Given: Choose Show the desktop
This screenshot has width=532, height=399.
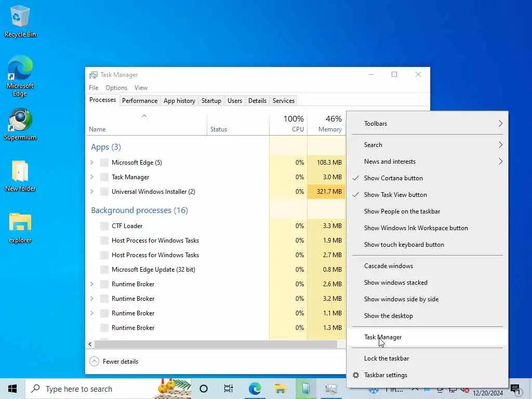Looking at the screenshot, I should (427, 316).
